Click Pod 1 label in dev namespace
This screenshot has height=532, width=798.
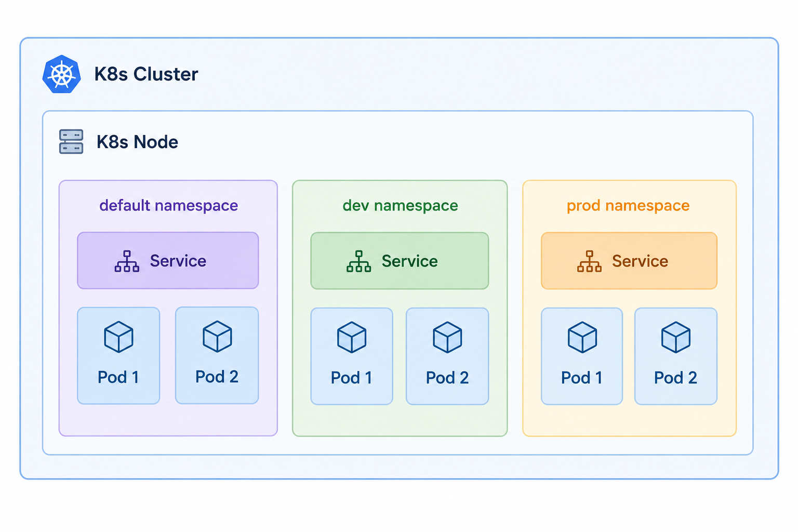[x=352, y=378]
